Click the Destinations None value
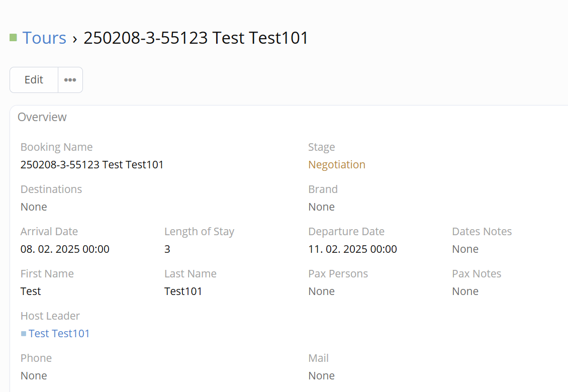This screenshot has width=568, height=392. coord(34,207)
